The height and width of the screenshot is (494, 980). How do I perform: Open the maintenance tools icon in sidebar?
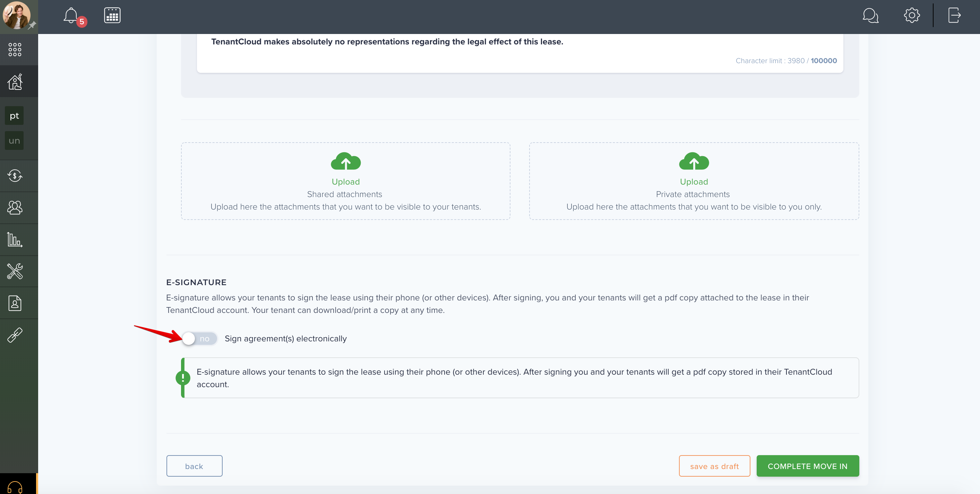pyautogui.click(x=15, y=271)
